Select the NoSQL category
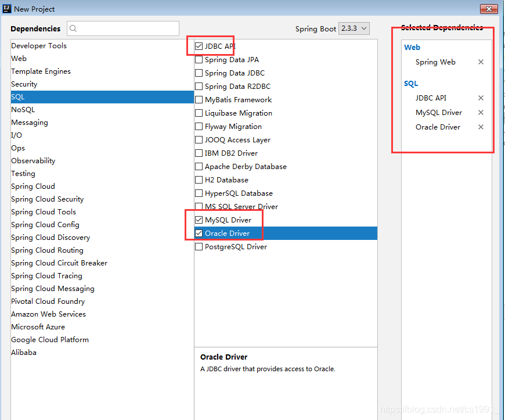The width and height of the screenshot is (505, 420). [102, 110]
